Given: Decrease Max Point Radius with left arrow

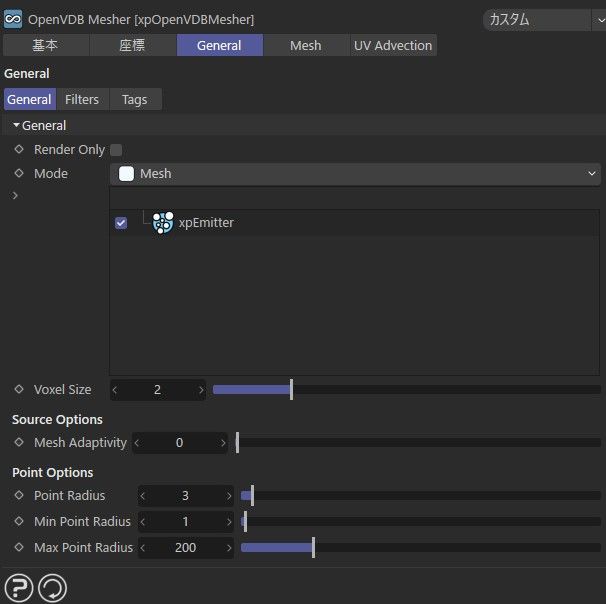Looking at the screenshot, I should point(143,548).
